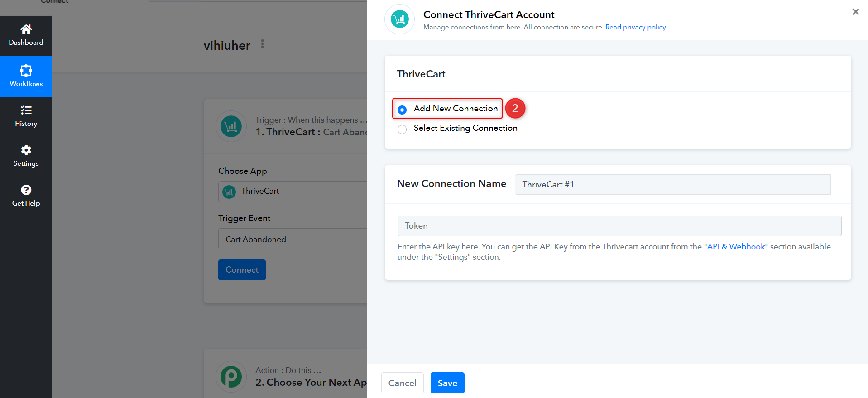This screenshot has width=868, height=398.
Task: Click the action step green P icon
Action: 231,376
